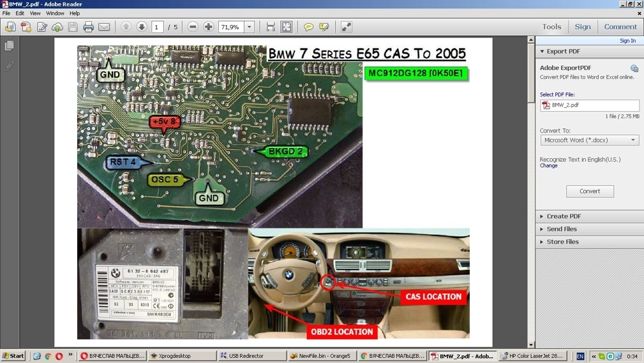The image size is (644, 363).
Task: Click the Convert button
Action: tap(590, 191)
